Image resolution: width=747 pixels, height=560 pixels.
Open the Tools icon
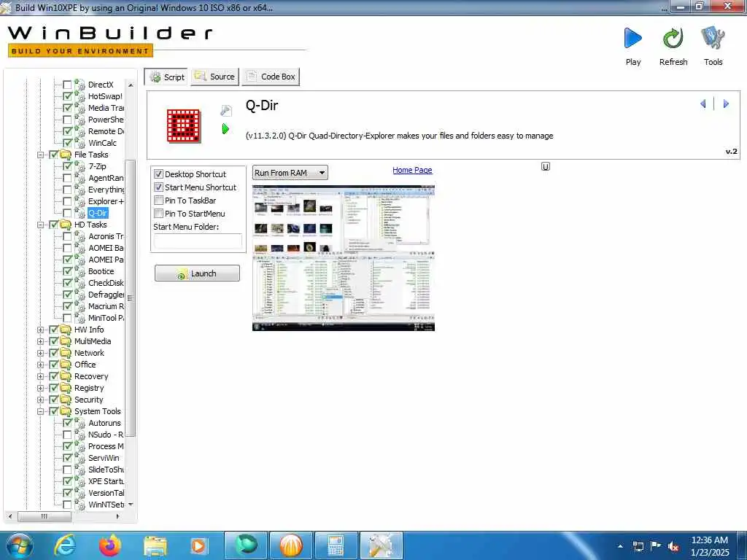coord(713,38)
